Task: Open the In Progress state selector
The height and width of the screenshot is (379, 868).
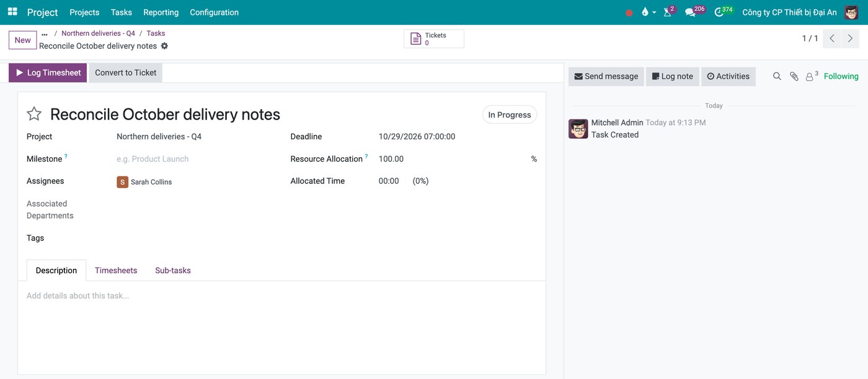Action: tap(510, 115)
